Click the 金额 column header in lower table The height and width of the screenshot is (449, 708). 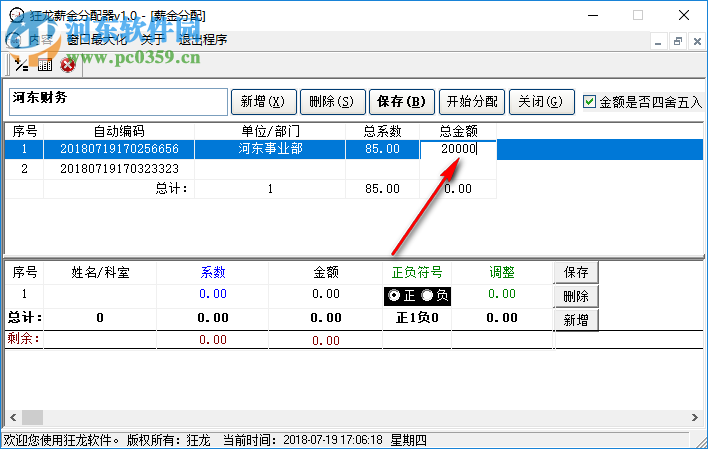click(x=326, y=272)
